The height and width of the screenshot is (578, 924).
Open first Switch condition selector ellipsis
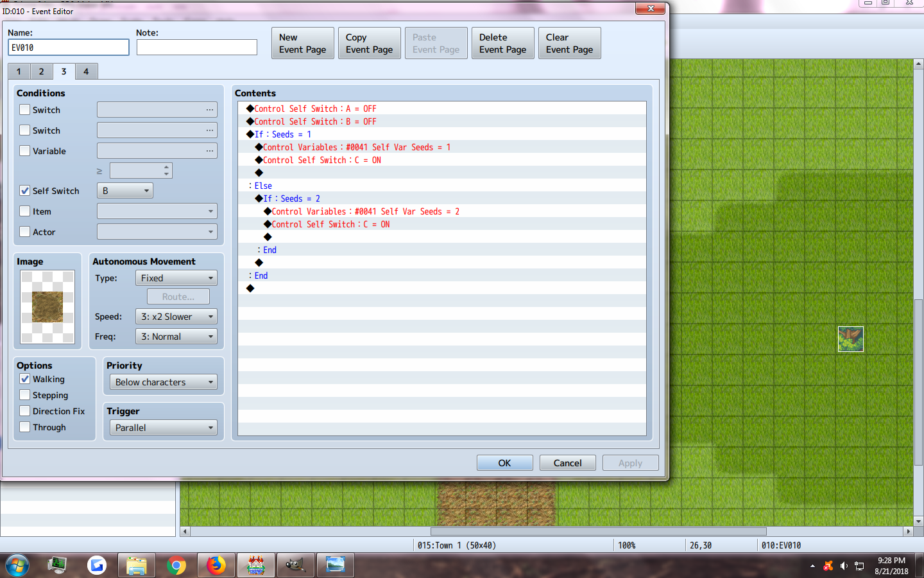pos(210,110)
